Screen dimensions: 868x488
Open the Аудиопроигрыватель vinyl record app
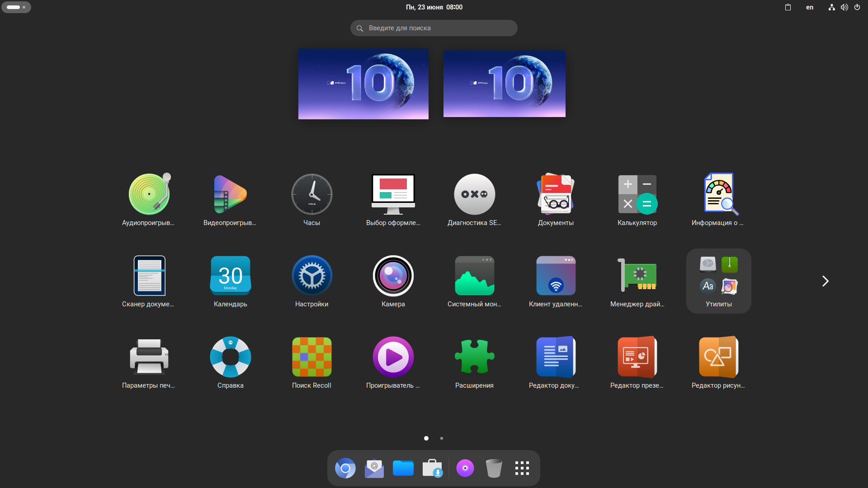point(149,195)
